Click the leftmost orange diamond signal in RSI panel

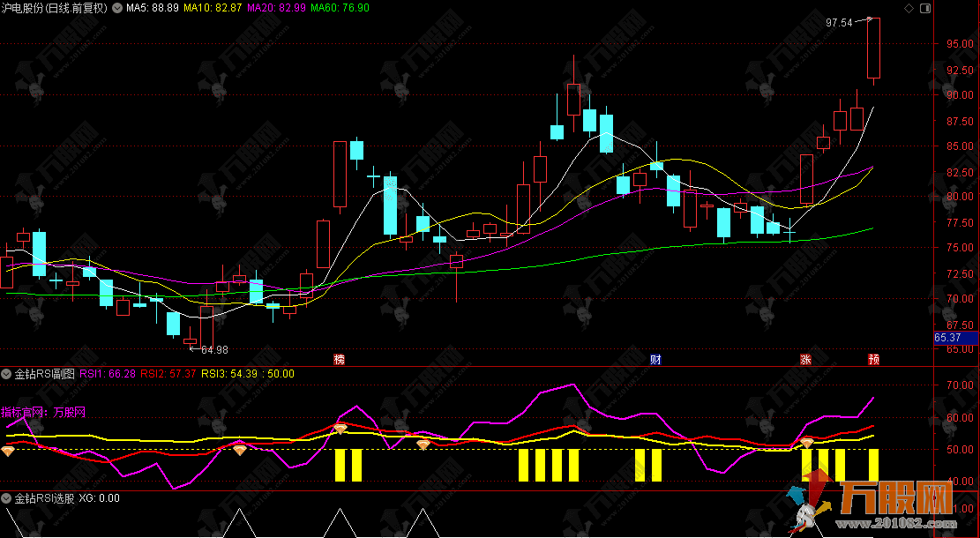(x=8, y=451)
